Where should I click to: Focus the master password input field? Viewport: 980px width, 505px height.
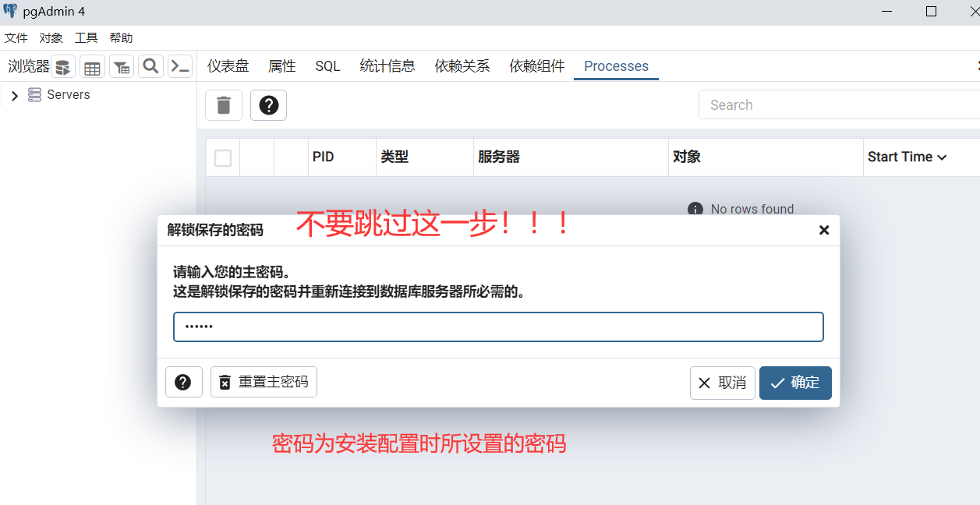coord(498,327)
